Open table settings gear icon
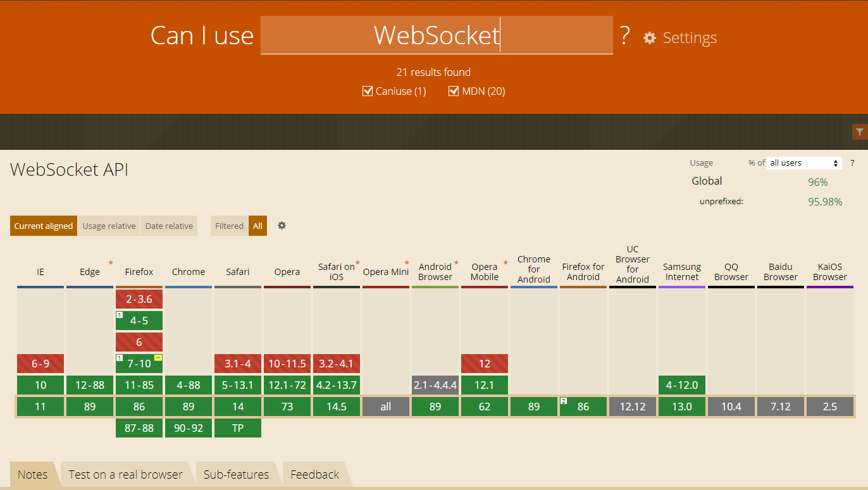This screenshot has height=490, width=868. tap(282, 226)
